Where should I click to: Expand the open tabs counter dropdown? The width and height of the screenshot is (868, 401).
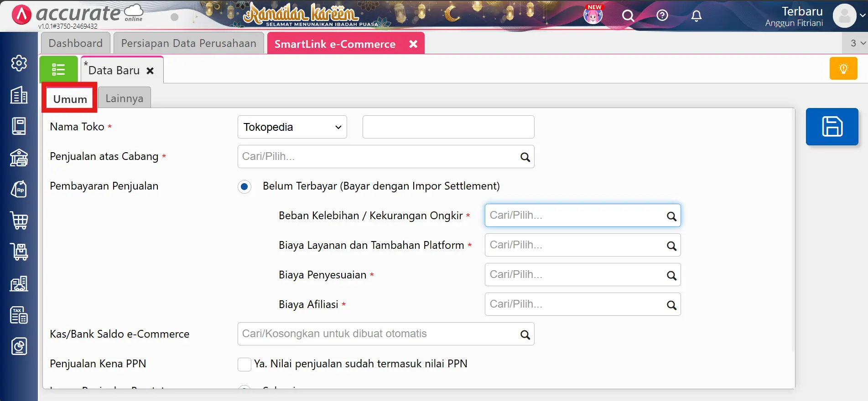(858, 43)
